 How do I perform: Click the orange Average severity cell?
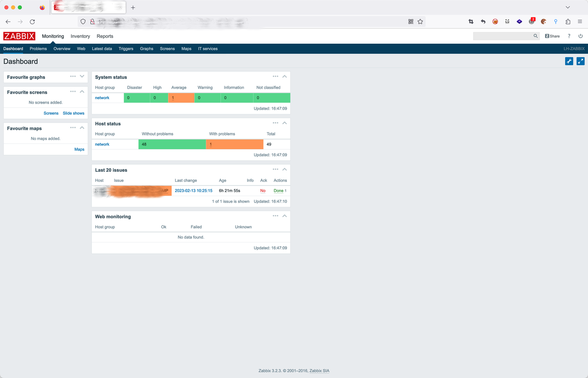(181, 98)
